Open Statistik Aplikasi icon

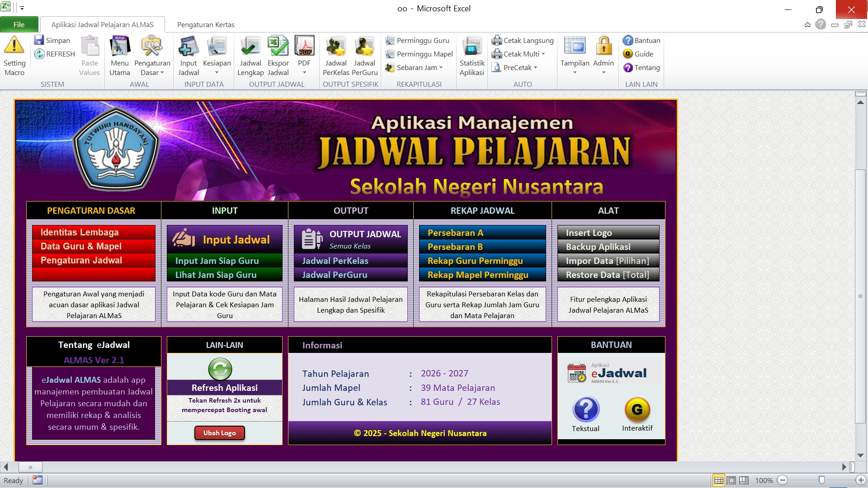472,47
